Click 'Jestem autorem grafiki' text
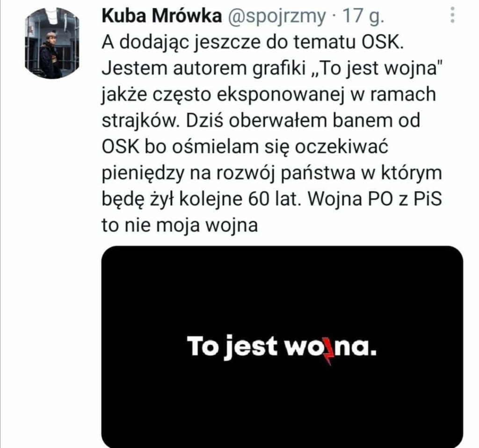This screenshot has width=479, height=448. coord(204,68)
